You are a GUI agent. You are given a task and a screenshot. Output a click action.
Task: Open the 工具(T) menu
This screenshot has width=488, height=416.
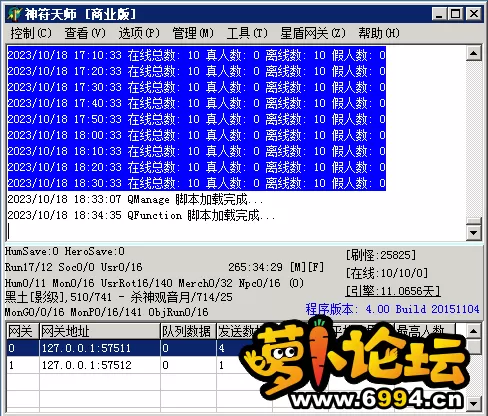[247, 33]
